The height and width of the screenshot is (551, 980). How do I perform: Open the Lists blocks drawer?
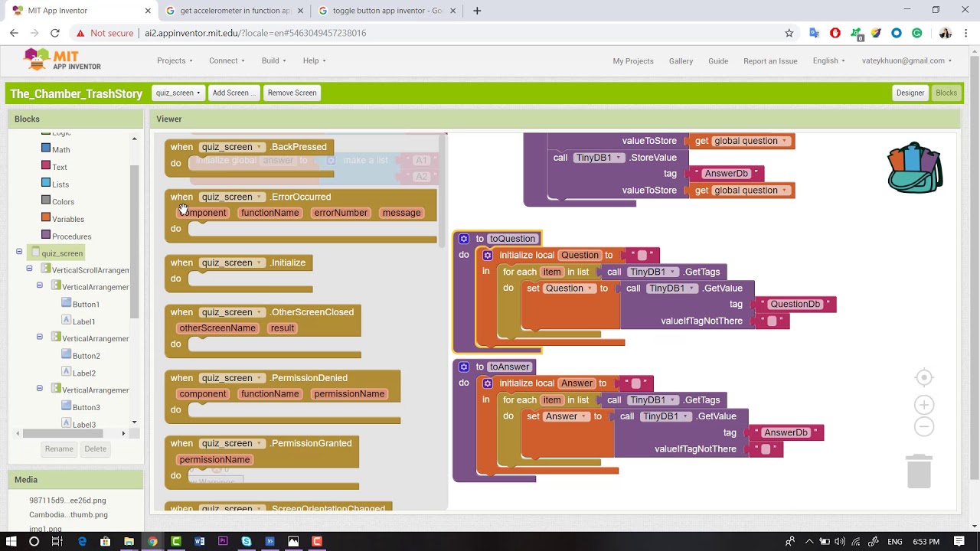pyautogui.click(x=60, y=184)
